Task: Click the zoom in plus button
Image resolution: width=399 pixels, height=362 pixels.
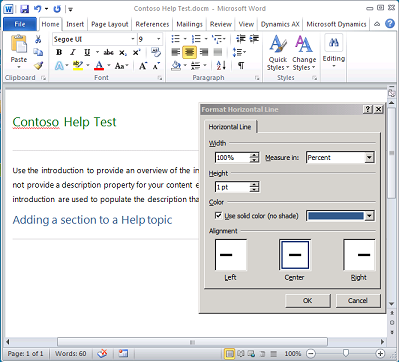Action: [x=380, y=353]
